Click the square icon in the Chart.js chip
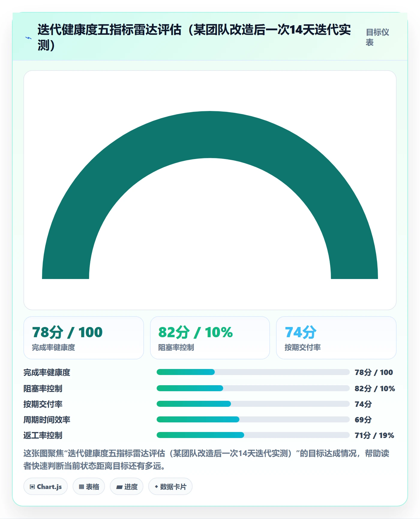The width and height of the screenshot is (420, 519). pos(32,487)
